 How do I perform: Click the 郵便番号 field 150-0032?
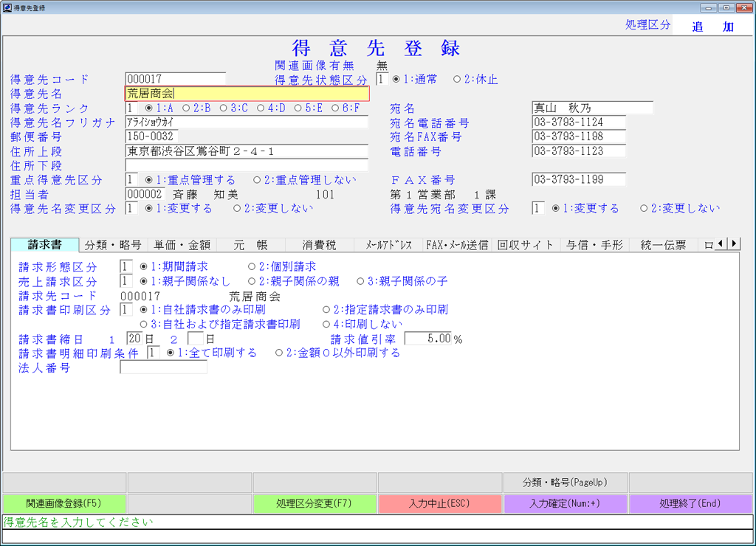click(151, 136)
